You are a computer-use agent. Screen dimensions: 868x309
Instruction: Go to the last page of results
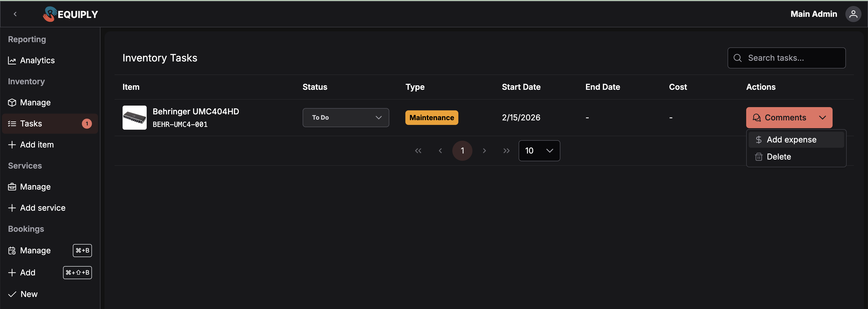(x=506, y=151)
